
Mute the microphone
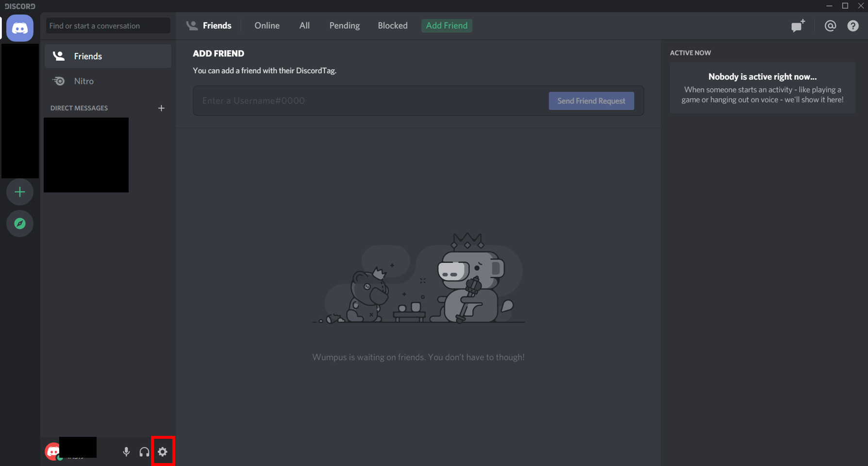coord(126,452)
